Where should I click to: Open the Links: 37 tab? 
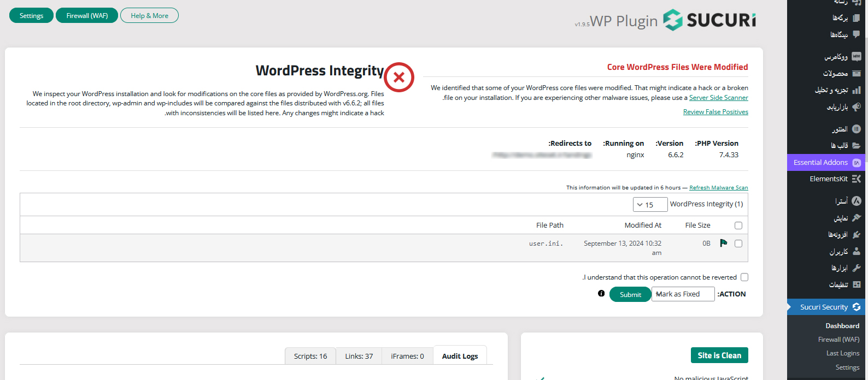pyautogui.click(x=359, y=356)
